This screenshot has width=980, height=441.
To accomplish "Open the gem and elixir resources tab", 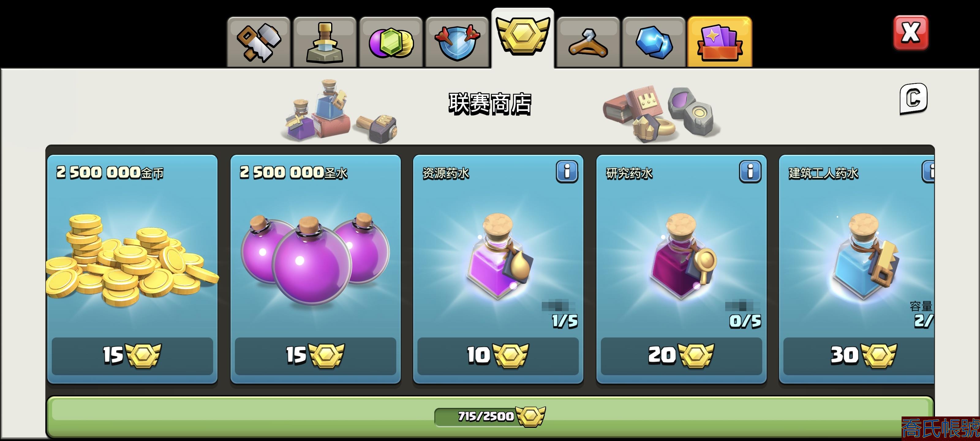I will click(x=391, y=42).
